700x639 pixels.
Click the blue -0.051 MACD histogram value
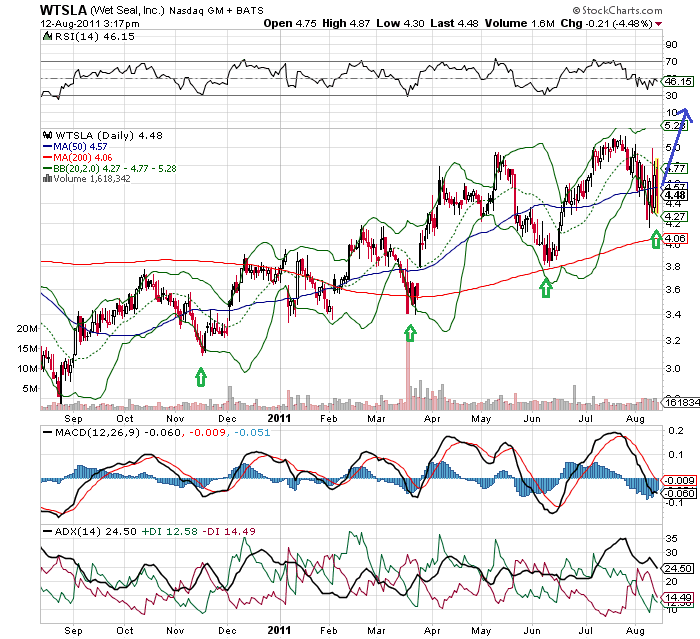tap(252, 433)
